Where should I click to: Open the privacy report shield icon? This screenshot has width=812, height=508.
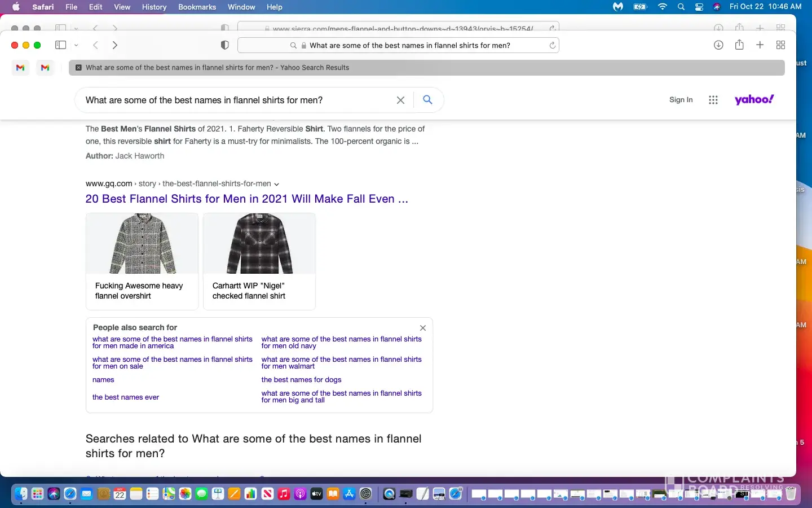[x=224, y=45]
